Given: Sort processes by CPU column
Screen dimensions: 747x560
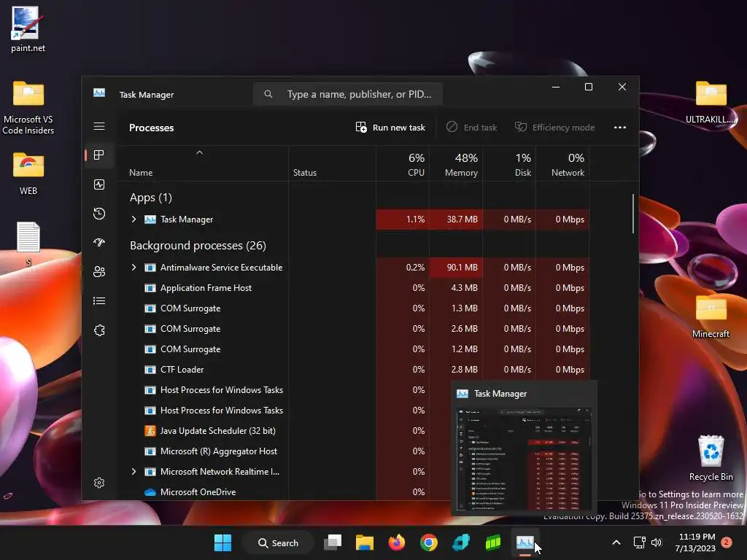Looking at the screenshot, I should (x=403, y=164).
